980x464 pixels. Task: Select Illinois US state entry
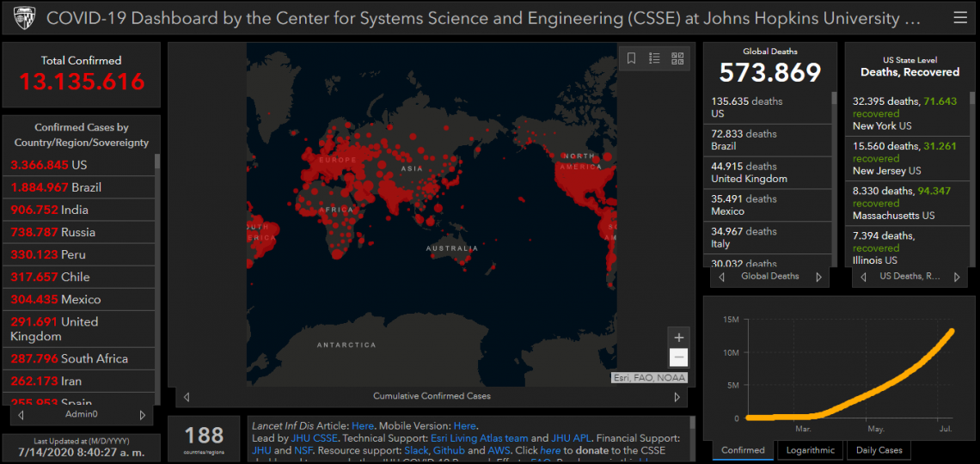coord(908,247)
